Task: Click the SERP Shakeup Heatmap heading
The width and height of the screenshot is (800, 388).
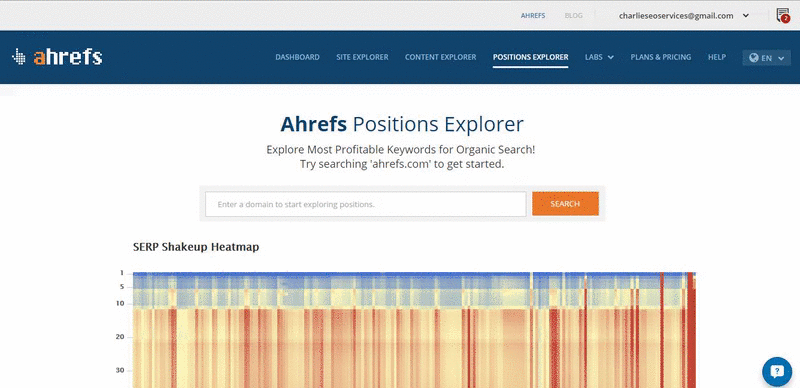Action: (x=196, y=247)
